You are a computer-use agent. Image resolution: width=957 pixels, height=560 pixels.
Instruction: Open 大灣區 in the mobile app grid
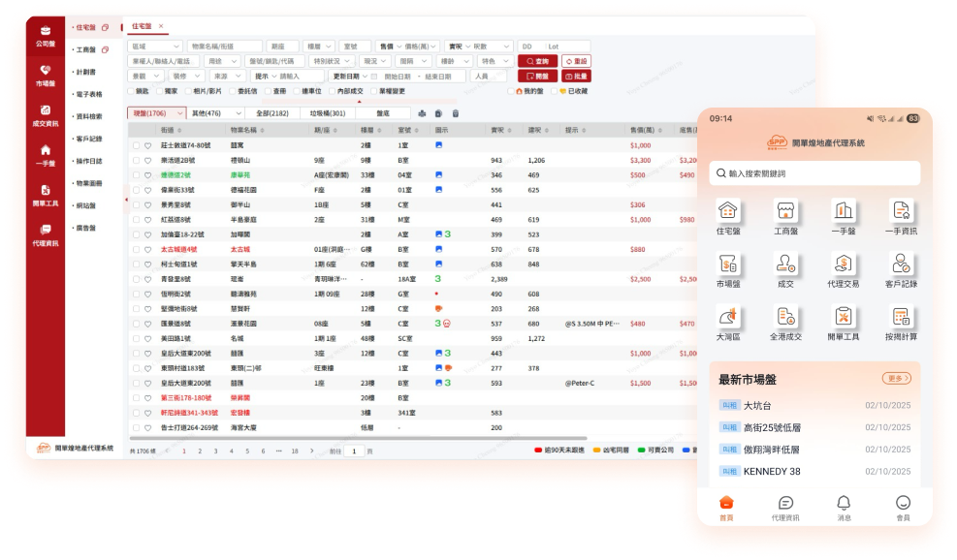coord(726,323)
